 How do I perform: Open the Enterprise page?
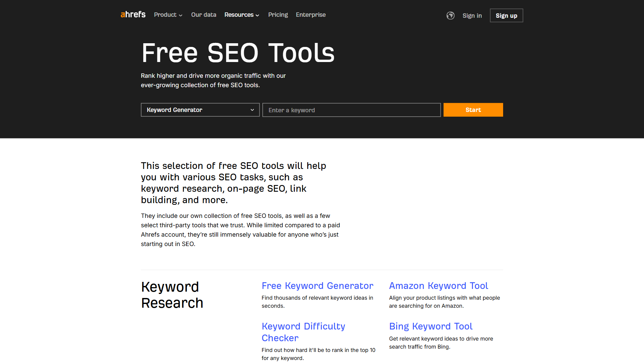(x=311, y=15)
